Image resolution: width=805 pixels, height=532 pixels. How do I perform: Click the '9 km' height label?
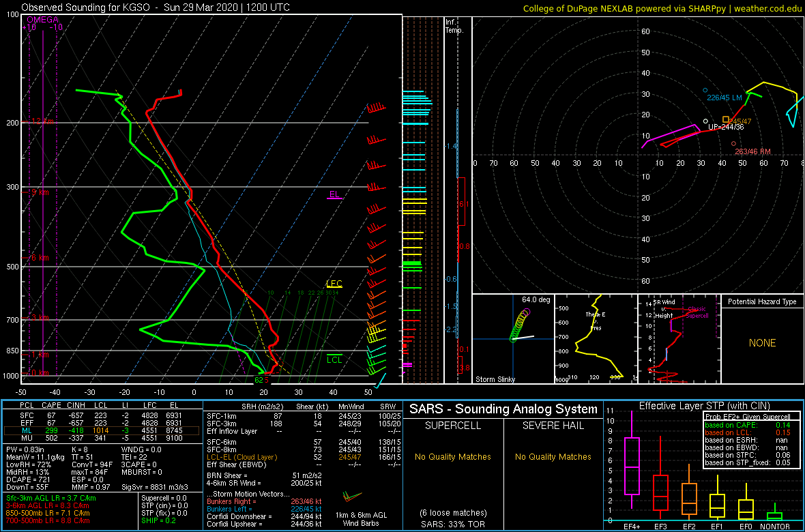point(39,192)
